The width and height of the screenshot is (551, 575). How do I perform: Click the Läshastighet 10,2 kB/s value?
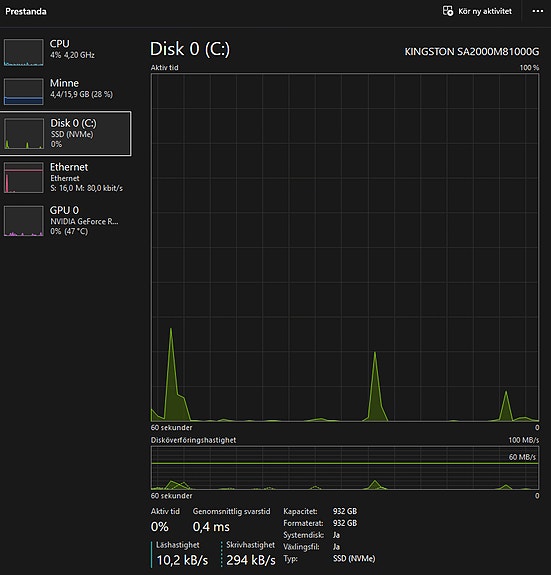click(x=182, y=560)
